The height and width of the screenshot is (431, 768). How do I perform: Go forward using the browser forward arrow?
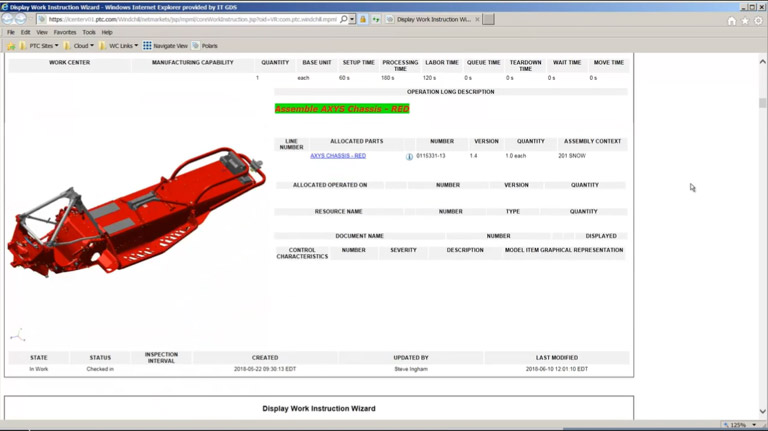click(20, 19)
